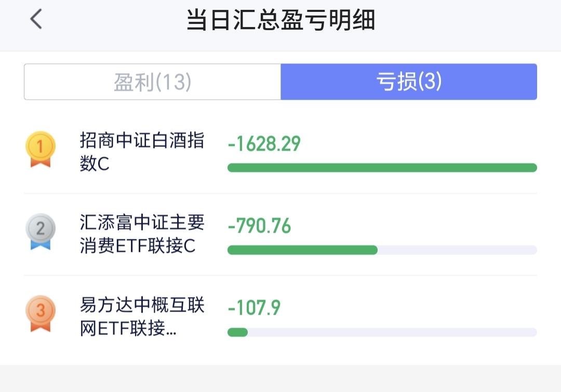Open 招商中证白酒指数C fund details
Image resolution: width=561 pixels, height=392 pixels.
[x=142, y=152]
